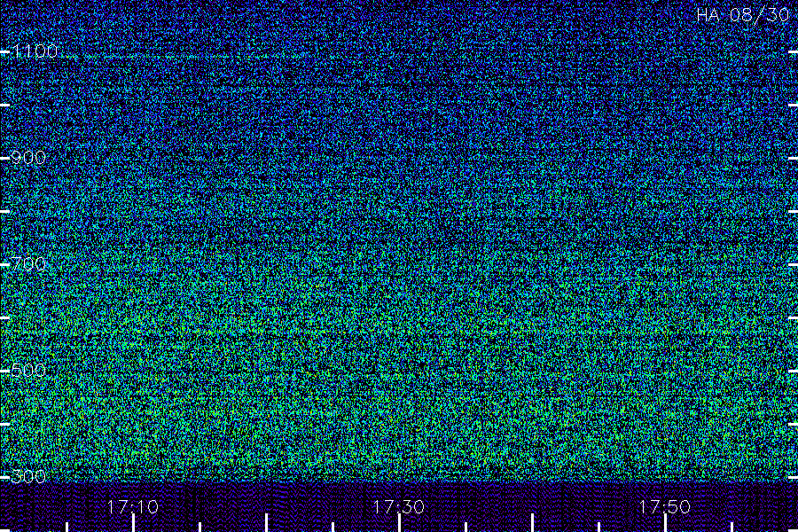Click the time tick below 17:50
This screenshot has height=532, width=798.
coord(665,523)
